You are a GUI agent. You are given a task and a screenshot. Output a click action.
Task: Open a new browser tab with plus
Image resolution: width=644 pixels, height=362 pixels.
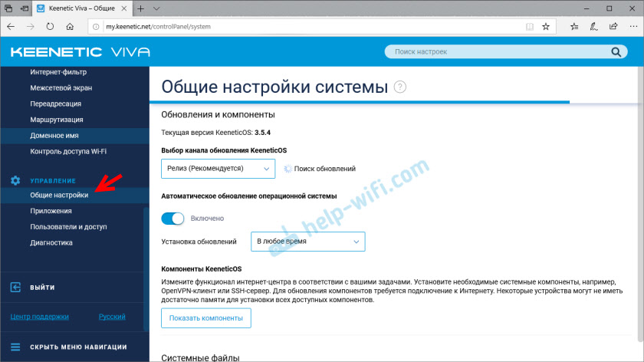coord(140,8)
